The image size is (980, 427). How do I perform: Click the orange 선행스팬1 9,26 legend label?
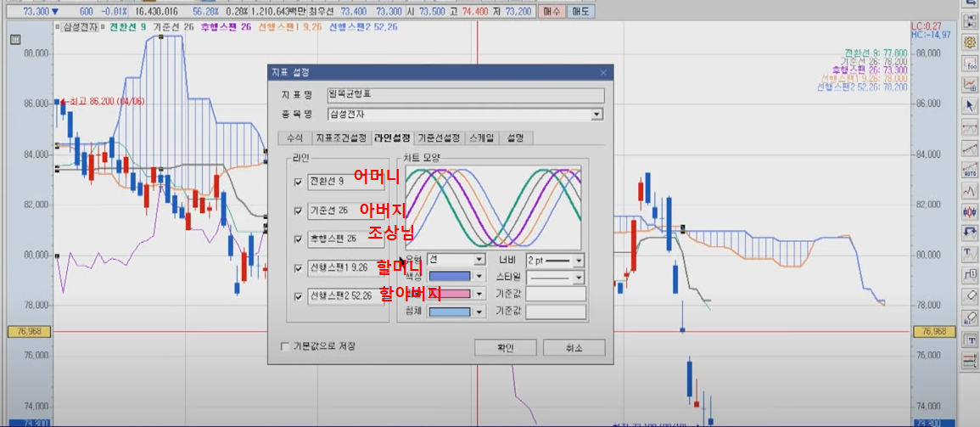click(289, 27)
